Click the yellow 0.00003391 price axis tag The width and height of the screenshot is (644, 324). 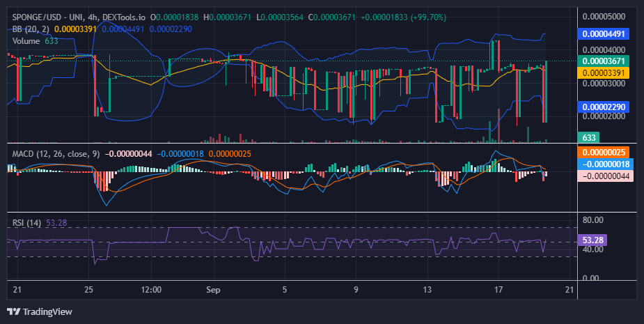pyautogui.click(x=604, y=73)
